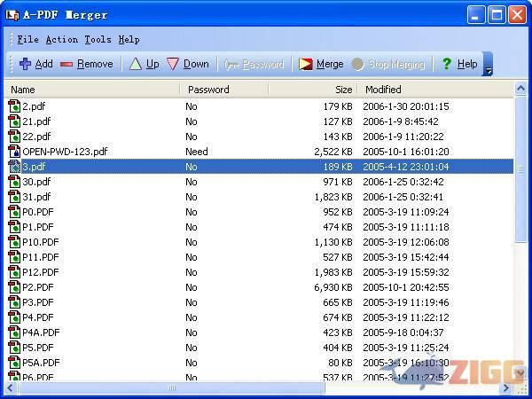
Task: Select the file name P2.PDF
Action: point(37,287)
